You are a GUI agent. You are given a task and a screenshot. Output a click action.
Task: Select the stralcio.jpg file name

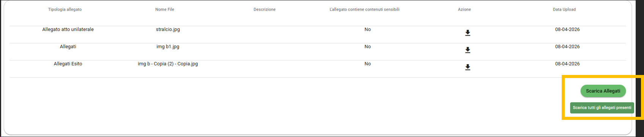click(168, 29)
